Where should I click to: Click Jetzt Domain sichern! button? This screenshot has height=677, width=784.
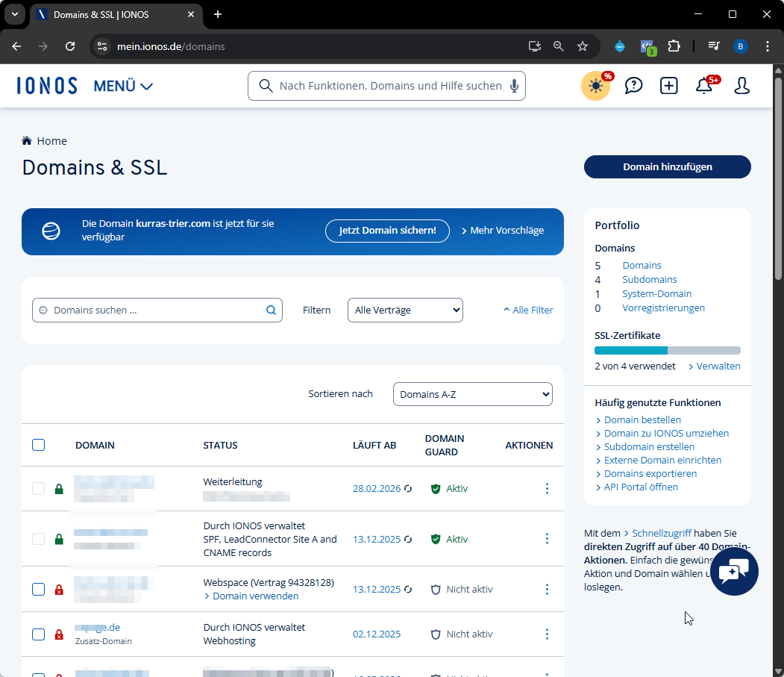[x=387, y=231]
